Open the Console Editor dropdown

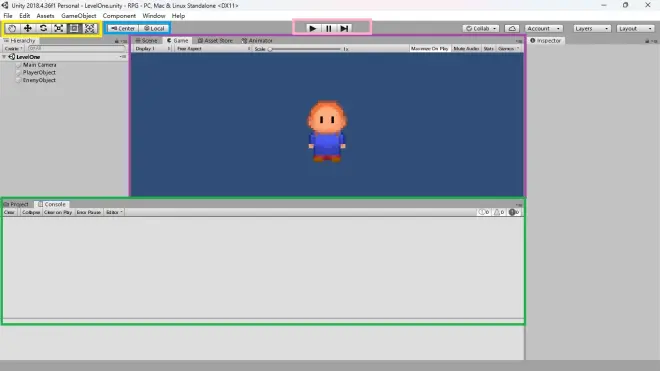(114, 212)
